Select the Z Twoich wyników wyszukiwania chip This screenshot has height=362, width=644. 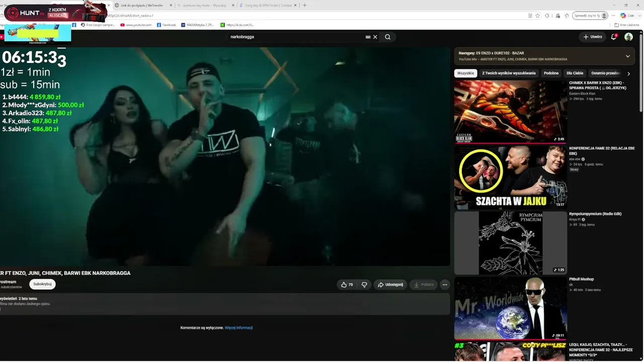(x=509, y=73)
